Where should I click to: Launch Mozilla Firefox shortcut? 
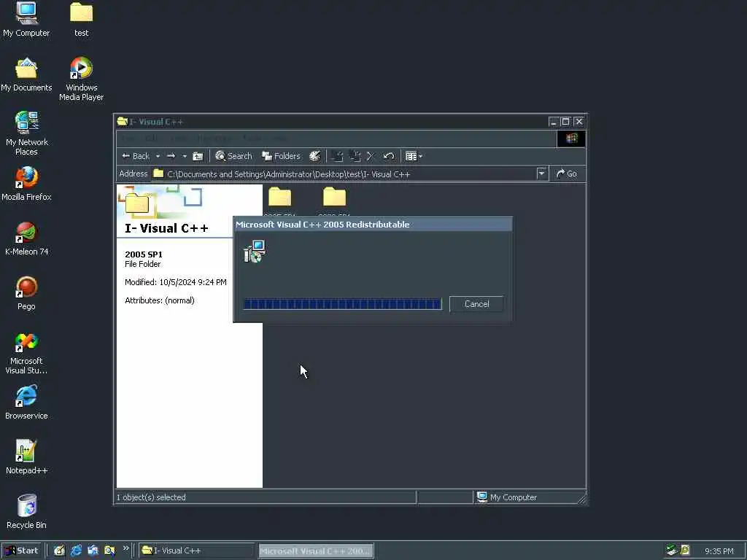tap(26, 184)
